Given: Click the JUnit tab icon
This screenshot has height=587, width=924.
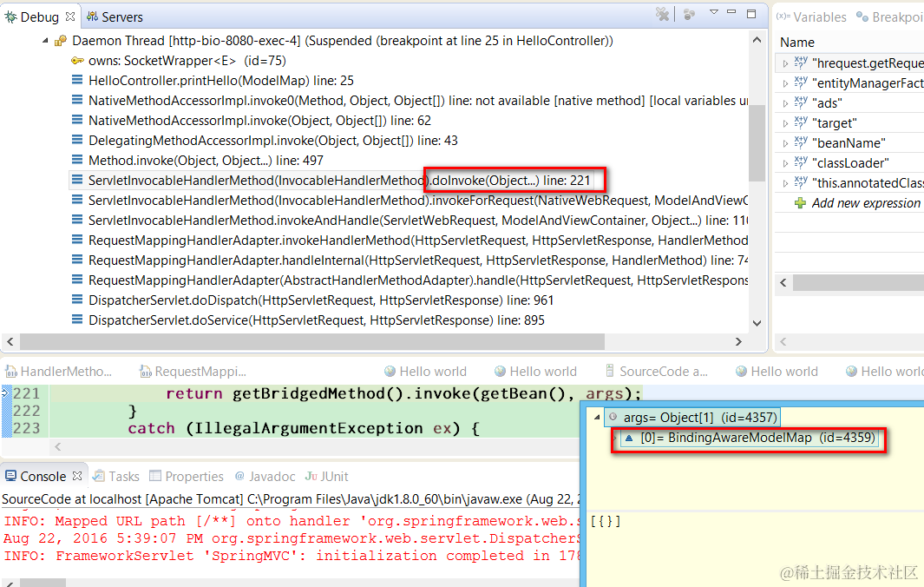Looking at the screenshot, I should 311,476.
